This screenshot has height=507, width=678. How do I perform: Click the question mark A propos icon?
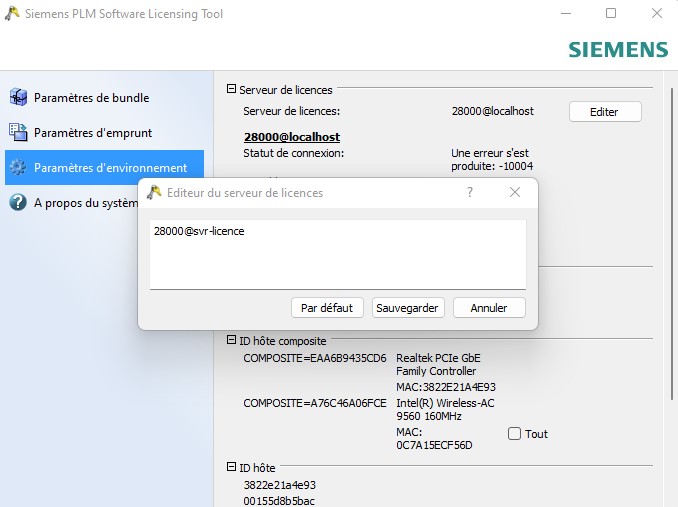point(18,202)
